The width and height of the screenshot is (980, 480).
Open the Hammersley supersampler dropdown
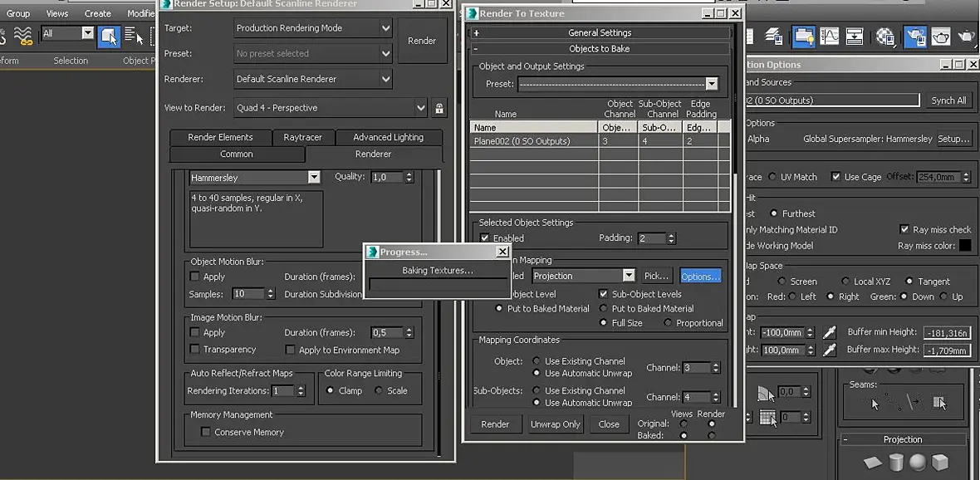[254, 178]
